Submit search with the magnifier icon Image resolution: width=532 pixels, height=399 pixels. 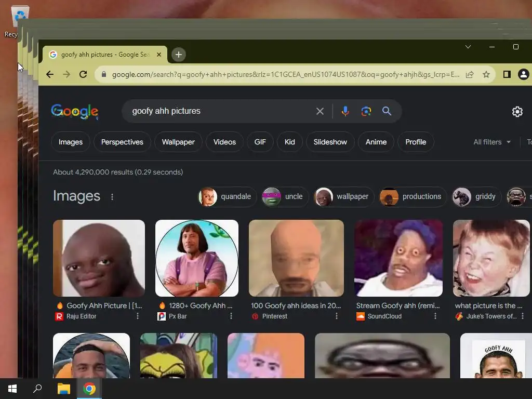pyautogui.click(x=387, y=111)
